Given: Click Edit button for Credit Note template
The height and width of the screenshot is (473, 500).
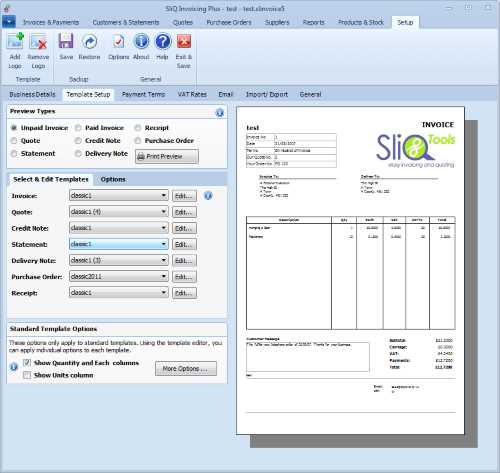Looking at the screenshot, I should [184, 228].
